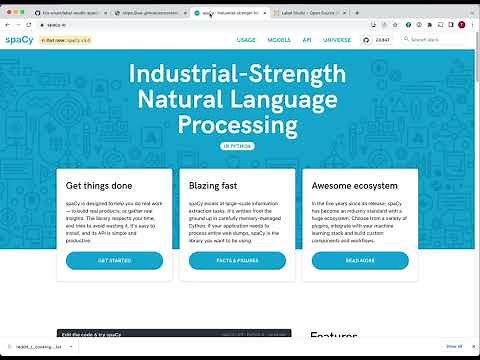The image size is (480, 360).
Task: Open the downloaded reddit txt file
Action: [x=38, y=347]
